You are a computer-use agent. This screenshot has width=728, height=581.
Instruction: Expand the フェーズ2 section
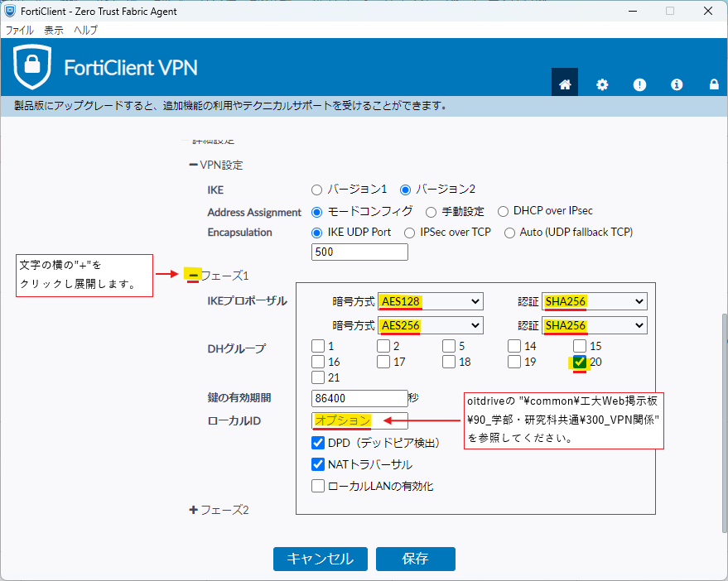click(194, 510)
